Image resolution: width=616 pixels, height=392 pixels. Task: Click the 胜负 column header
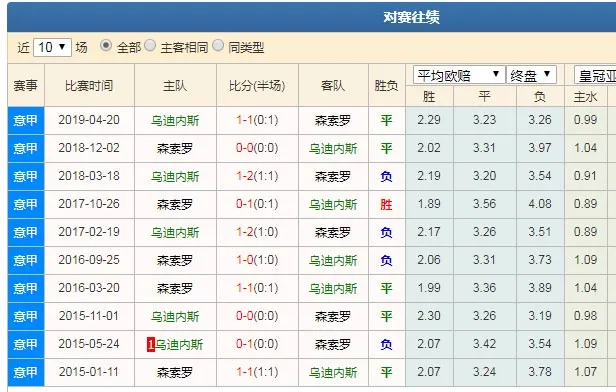[x=386, y=86]
